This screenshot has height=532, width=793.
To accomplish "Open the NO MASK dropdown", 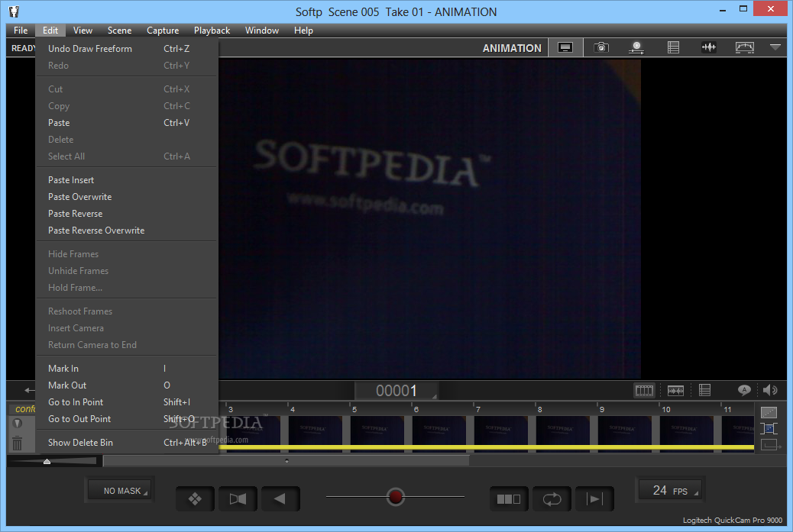I will [120, 491].
